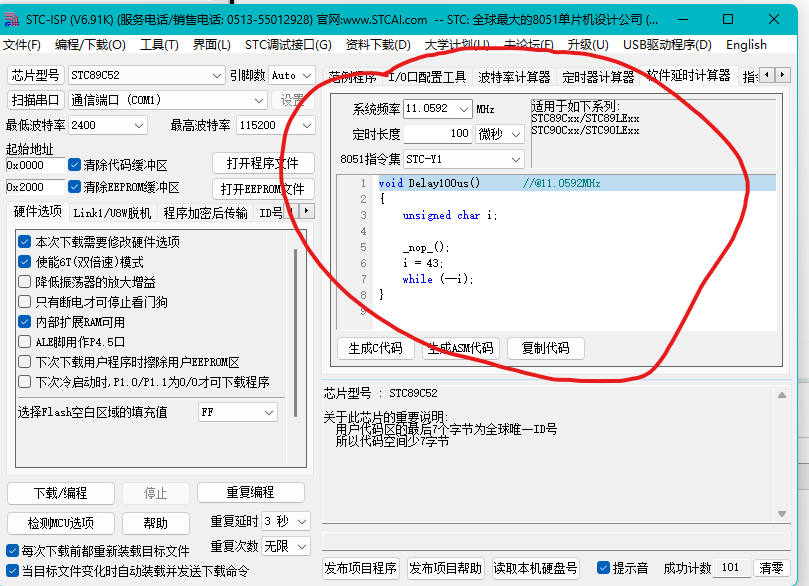This screenshot has height=586, width=809.
Task: Switch to 程序加密后传输 tab
Action: coord(205,213)
